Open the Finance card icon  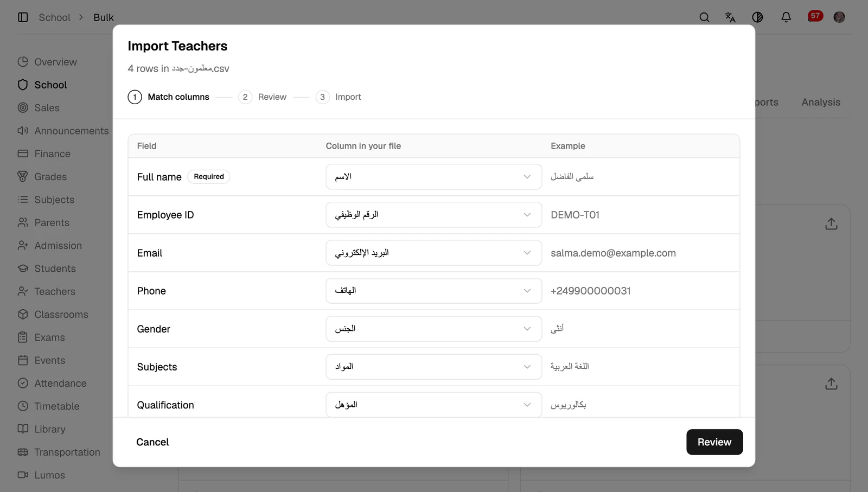(23, 154)
